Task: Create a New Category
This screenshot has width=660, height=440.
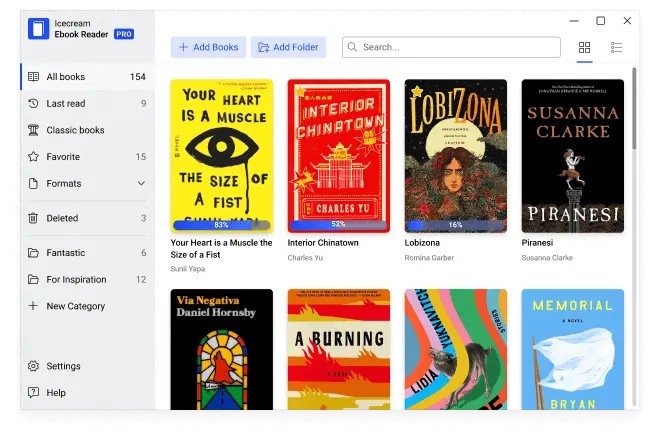Action: coord(88,306)
